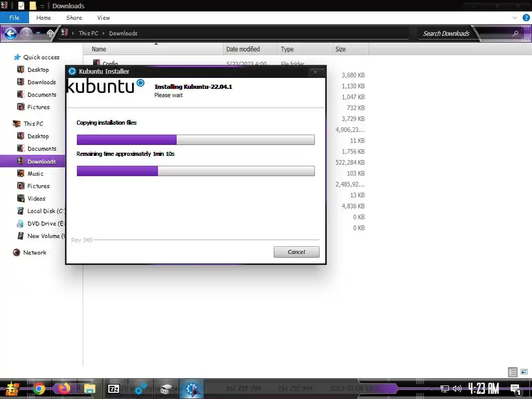This screenshot has width=532, height=399.
Task: Select the file sized 3,680 KB
Action: [353, 75]
